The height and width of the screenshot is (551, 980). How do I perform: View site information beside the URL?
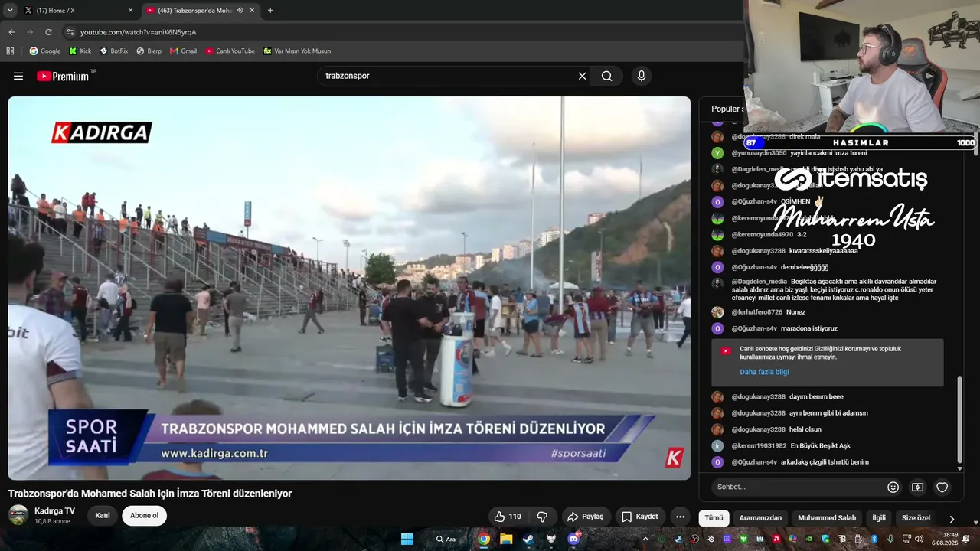coord(70,32)
